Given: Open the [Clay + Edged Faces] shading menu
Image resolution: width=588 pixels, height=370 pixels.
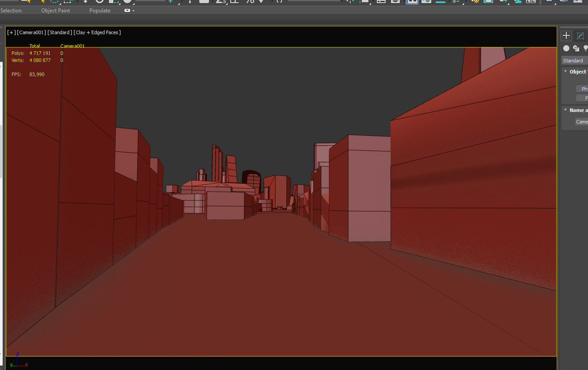Looking at the screenshot, I should (x=97, y=32).
